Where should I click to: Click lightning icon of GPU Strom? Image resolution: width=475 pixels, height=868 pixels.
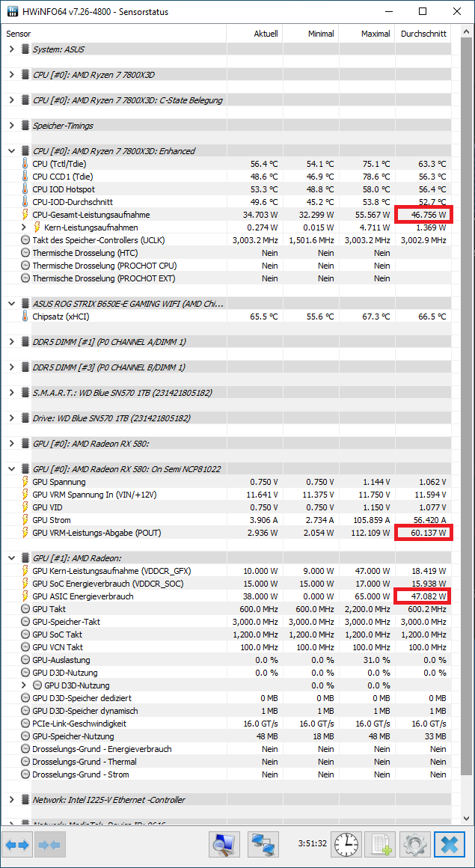(x=25, y=520)
